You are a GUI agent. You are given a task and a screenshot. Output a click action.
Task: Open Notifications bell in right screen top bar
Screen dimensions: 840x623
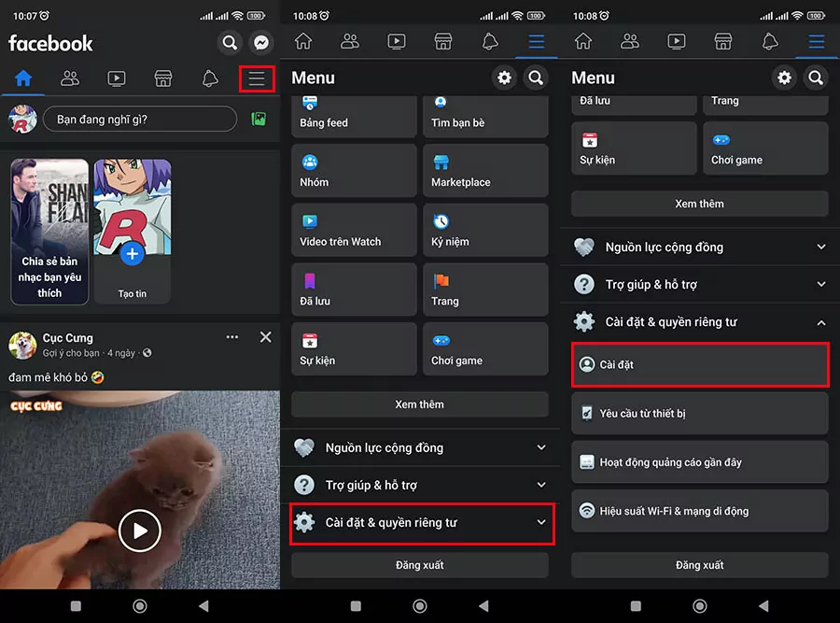[770, 41]
